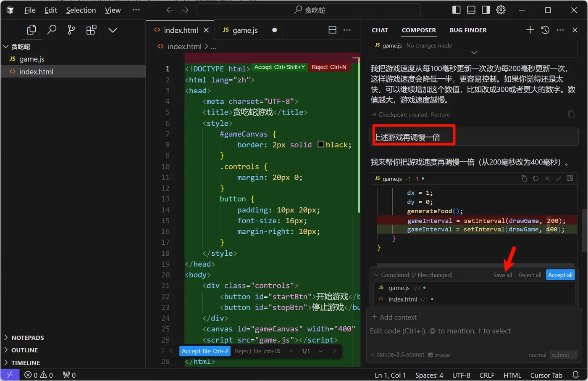Viewport: 588px width, 381px height.
Task: Click the Reject file button
Action: coord(257,351)
